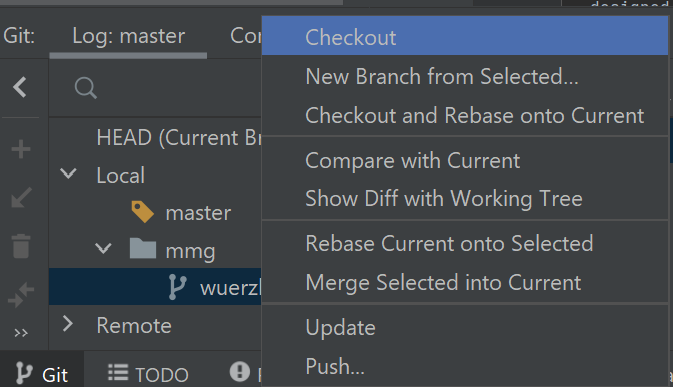Click the compare arrows icon in sidebar

[21, 295]
